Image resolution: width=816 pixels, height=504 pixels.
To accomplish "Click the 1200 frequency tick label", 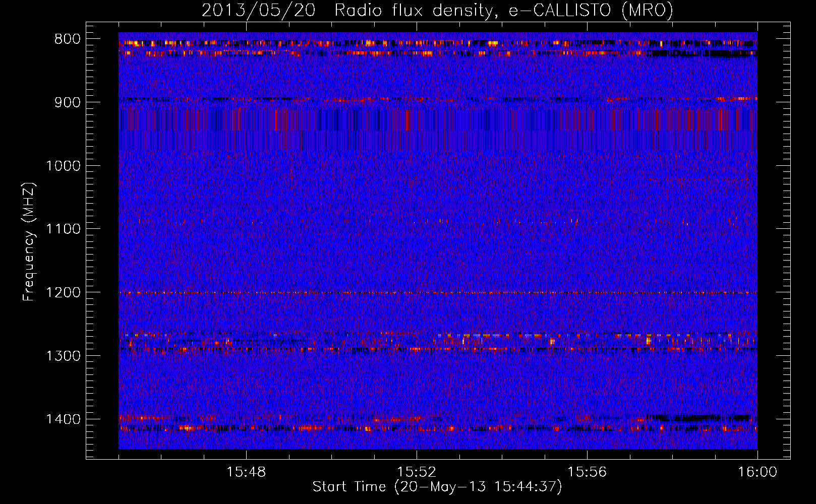I will click(63, 292).
